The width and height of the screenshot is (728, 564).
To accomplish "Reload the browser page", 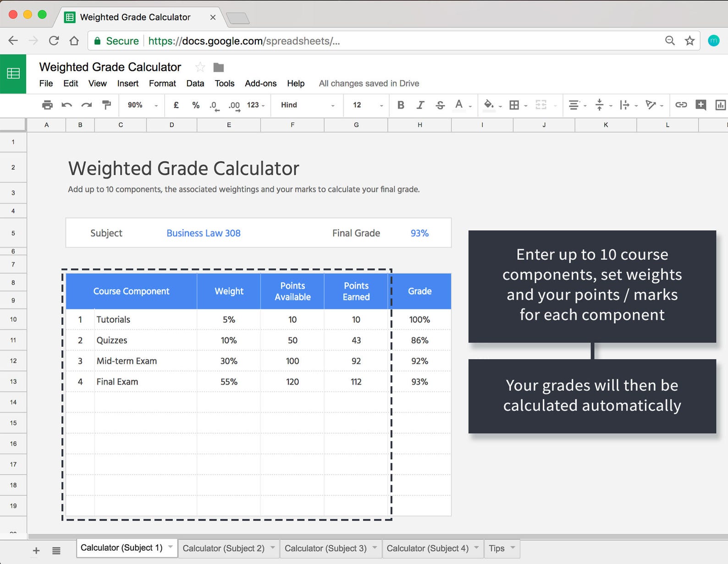I will [54, 41].
